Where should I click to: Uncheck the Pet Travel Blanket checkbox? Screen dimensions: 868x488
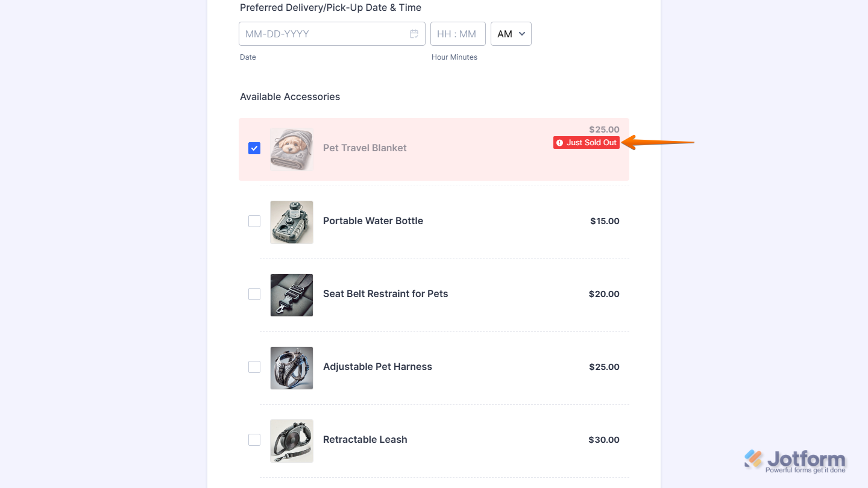(254, 148)
